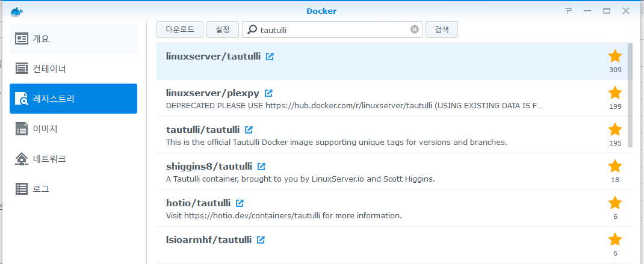This screenshot has width=644, height=264.
Task: Click the star icon for hotio/tautulli
Action: 615,203
